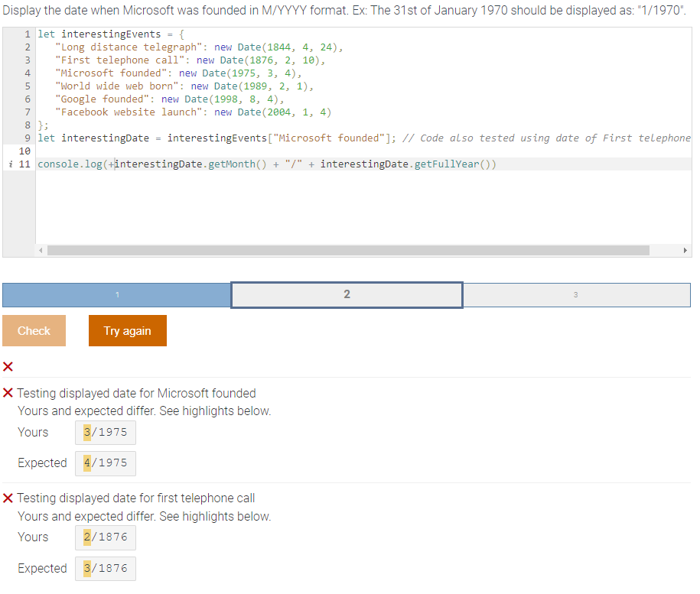Click the standalone red X failure indicator

tap(8, 367)
